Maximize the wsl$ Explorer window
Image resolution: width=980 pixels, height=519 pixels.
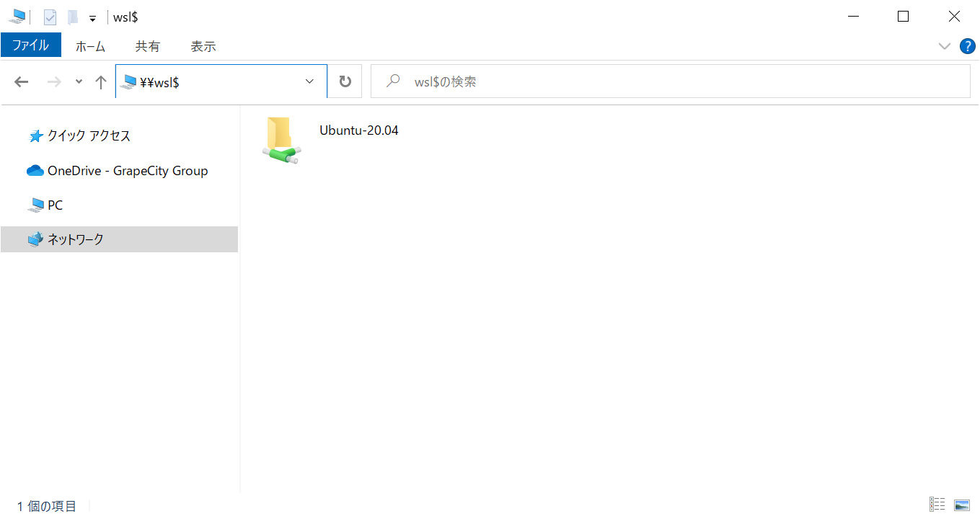click(903, 17)
